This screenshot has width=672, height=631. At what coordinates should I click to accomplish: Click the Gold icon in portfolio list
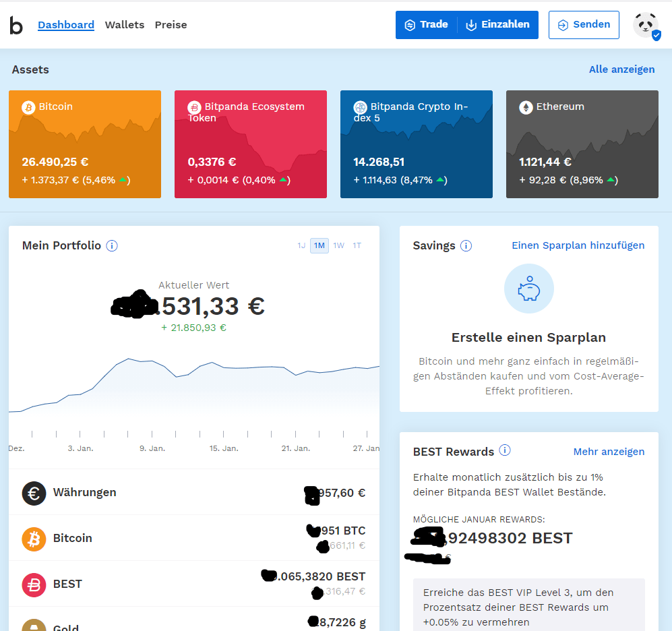[34, 625]
